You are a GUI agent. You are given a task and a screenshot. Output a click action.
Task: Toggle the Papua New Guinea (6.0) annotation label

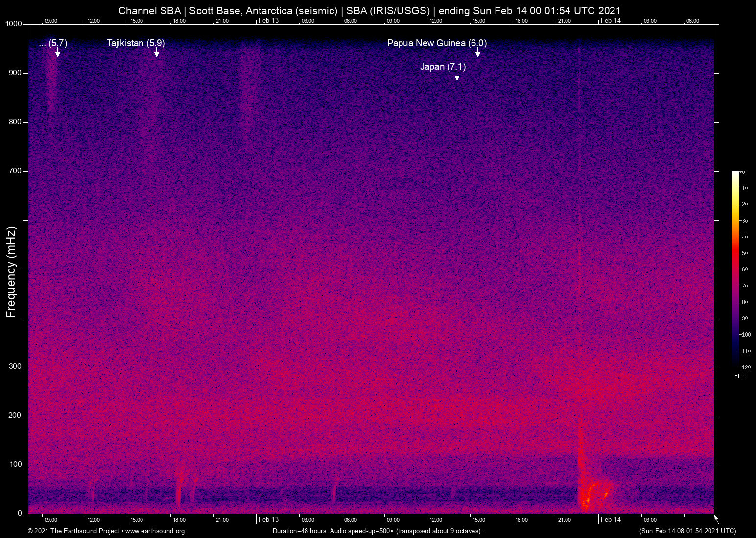[437, 43]
